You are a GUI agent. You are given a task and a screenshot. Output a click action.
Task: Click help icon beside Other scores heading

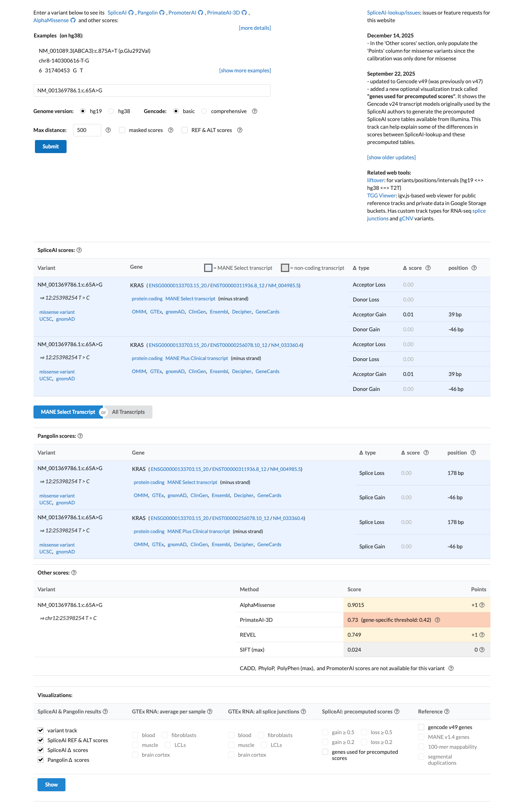pyautogui.click(x=74, y=573)
